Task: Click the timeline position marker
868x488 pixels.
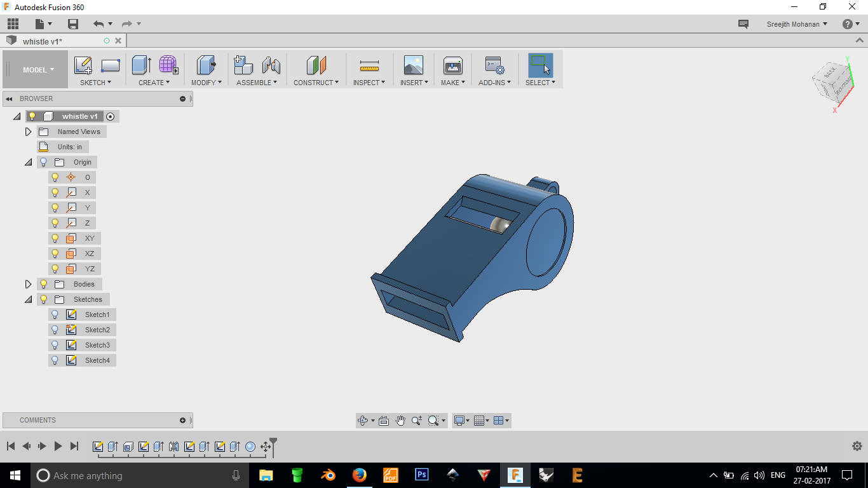Action: click(x=273, y=444)
